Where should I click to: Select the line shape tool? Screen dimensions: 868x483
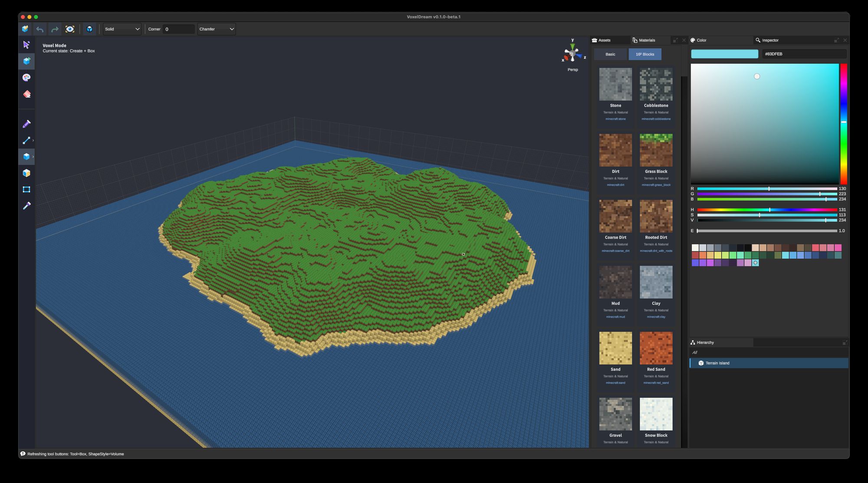click(26, 141)
